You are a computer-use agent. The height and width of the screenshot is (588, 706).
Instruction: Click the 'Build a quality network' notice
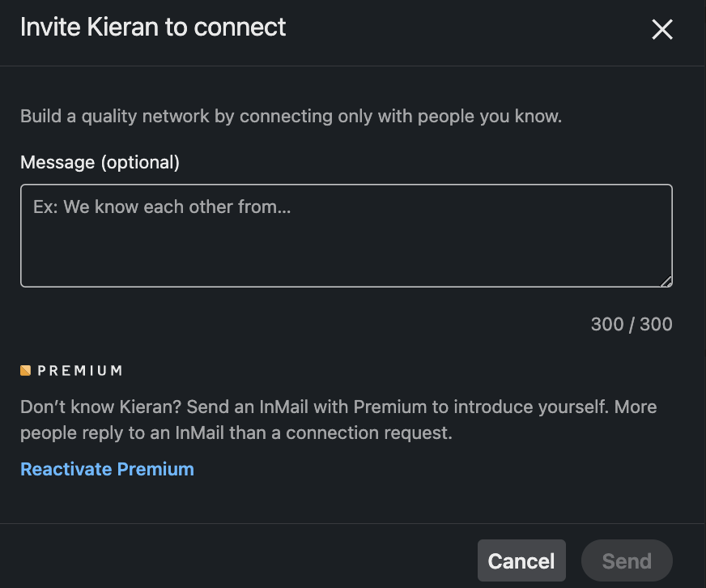pos(291,117)
